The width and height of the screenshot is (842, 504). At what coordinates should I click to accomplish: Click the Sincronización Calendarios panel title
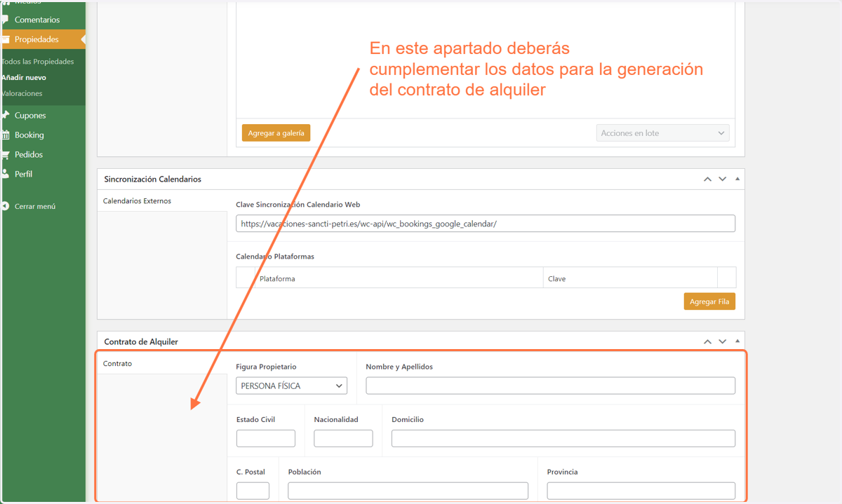153,179
